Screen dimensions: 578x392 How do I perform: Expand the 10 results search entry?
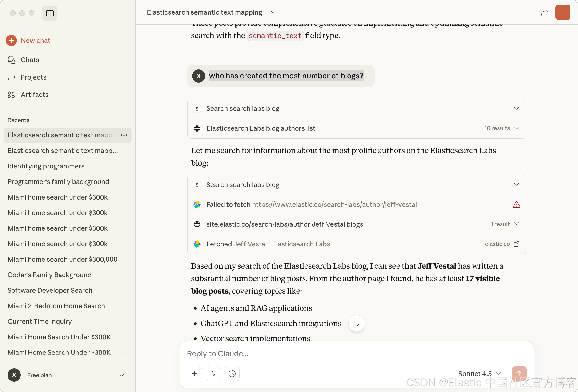click(516, 128)
